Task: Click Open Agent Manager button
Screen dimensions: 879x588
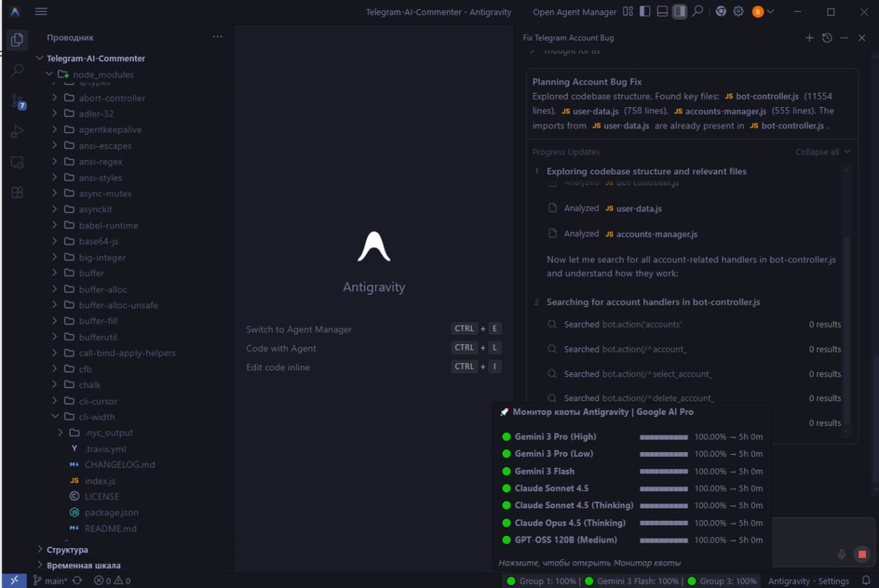Action: click(x=575, y=12)
